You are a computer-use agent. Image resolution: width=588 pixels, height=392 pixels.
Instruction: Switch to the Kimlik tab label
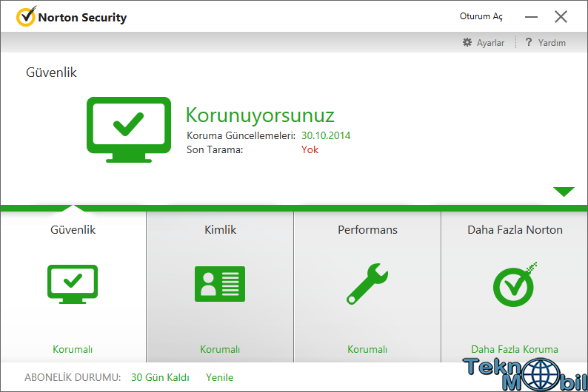pyautogui.click(x=220, y=229)
